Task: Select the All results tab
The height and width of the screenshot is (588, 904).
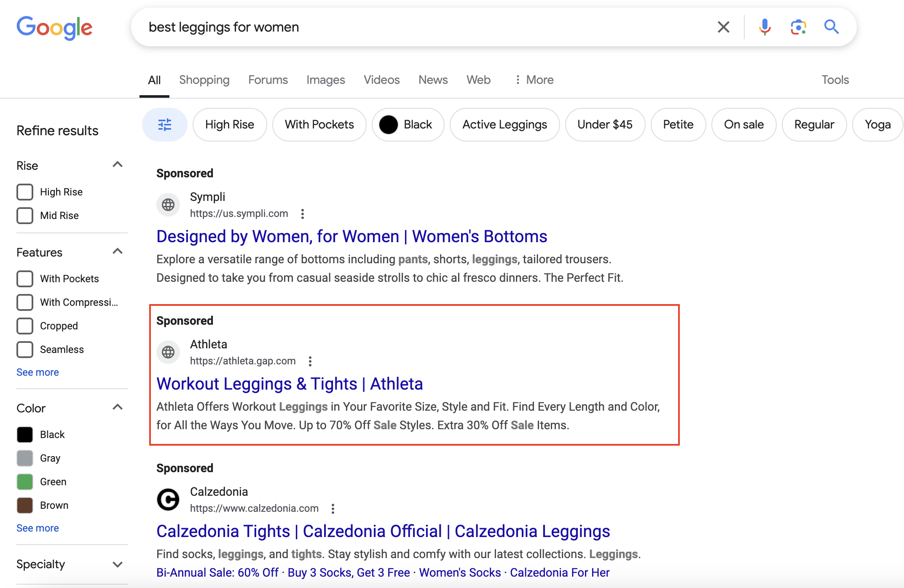Action: [x=154, y=80]
